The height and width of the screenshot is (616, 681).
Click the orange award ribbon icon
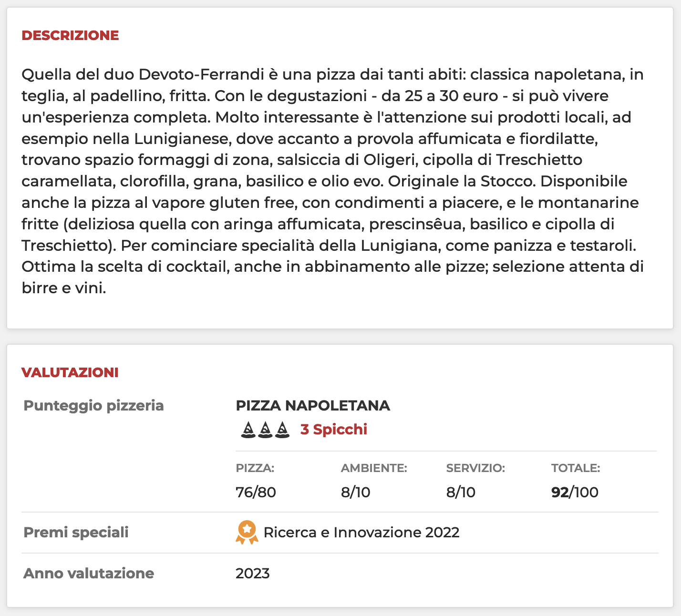click(x=247, y=533)
